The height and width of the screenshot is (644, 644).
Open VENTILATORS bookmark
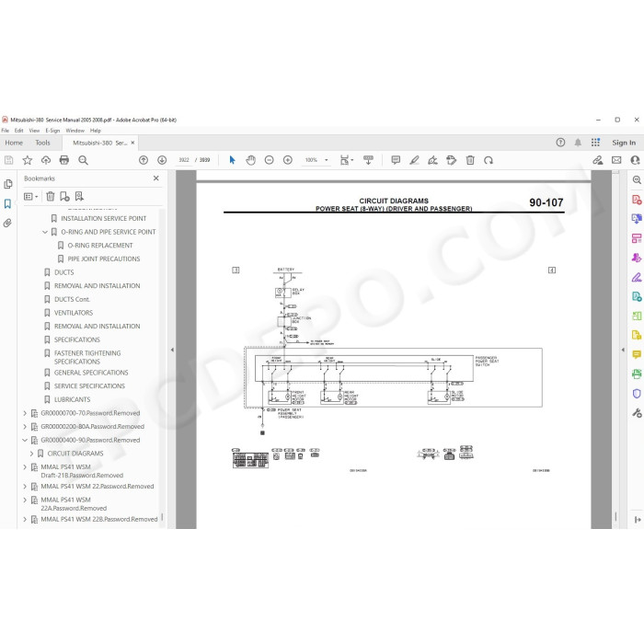pyautogui.click(x=74, y=313)
